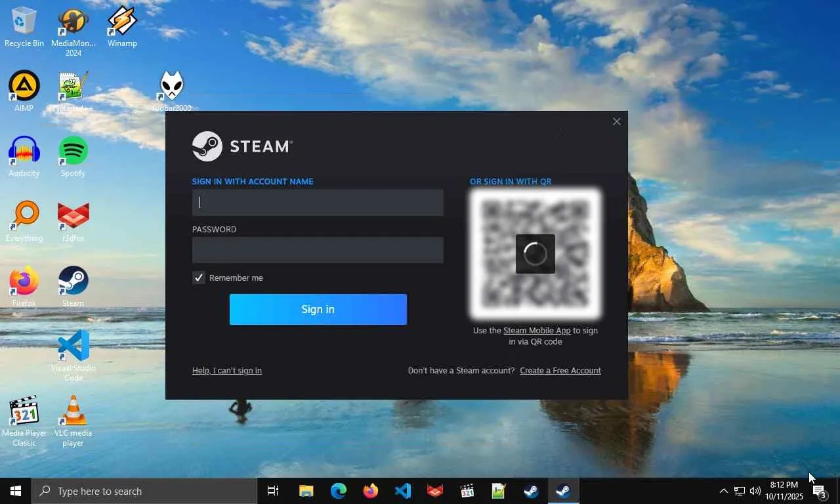The height and width of the screenshot is (504, 840).
Task: Click the Steam logo in the sign-in window
Action: [242, 146]
